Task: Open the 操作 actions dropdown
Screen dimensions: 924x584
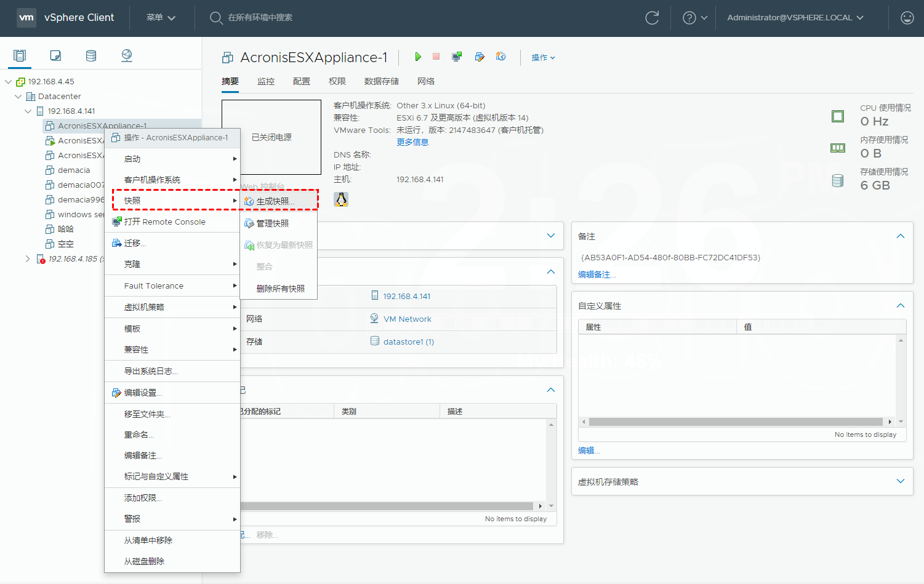Action: click(543, 57)
